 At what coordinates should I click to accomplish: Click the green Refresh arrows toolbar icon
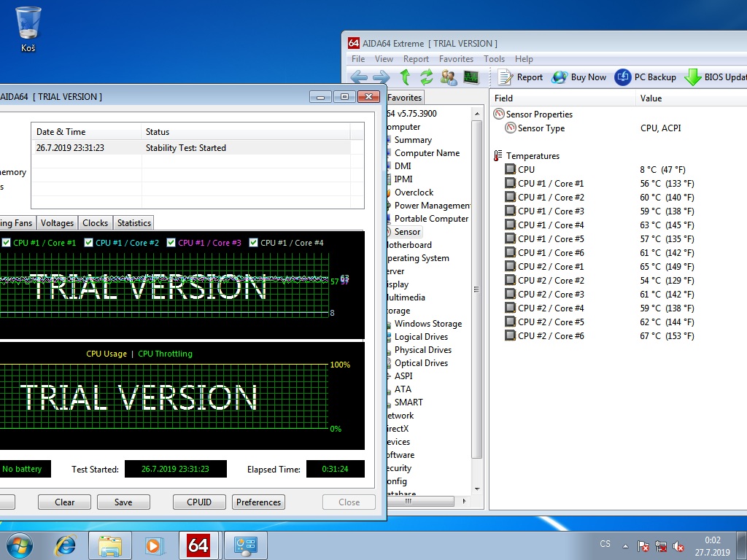[427, 77]
